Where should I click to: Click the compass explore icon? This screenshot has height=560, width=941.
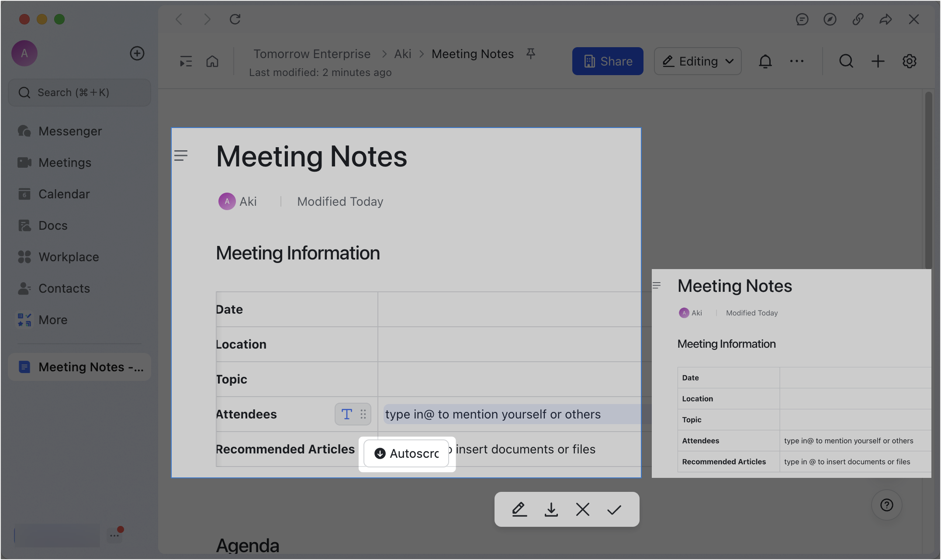(830, 19)
